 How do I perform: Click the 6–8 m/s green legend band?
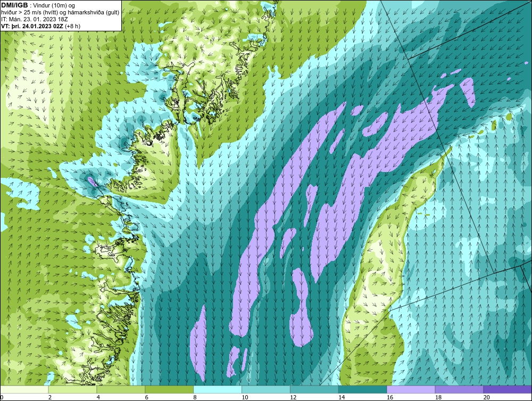pos(169,389)
